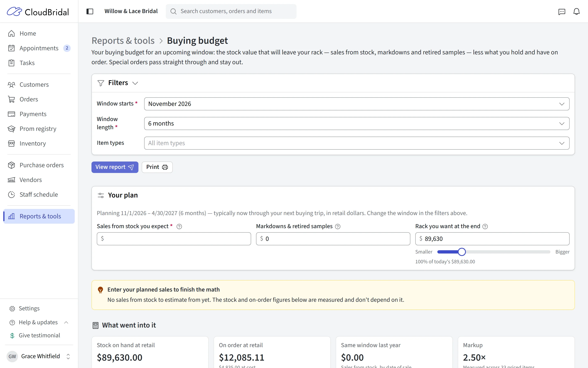Open the Item types dropdown
Screen dimensions: 588x368
(357, 143)
